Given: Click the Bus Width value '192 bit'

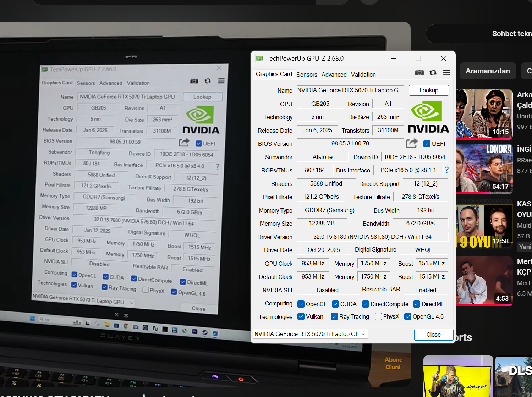Looking at the screenshot, I should [x=426, y=210].
